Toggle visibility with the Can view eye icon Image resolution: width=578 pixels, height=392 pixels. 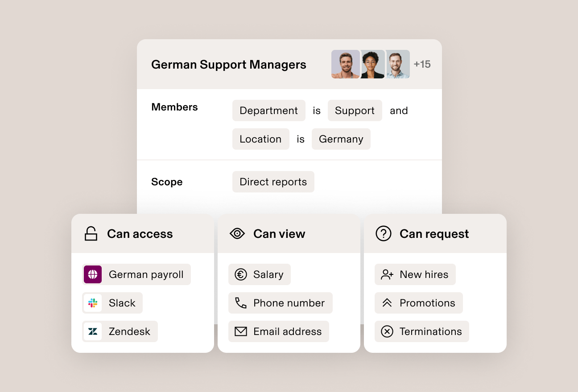237,233
